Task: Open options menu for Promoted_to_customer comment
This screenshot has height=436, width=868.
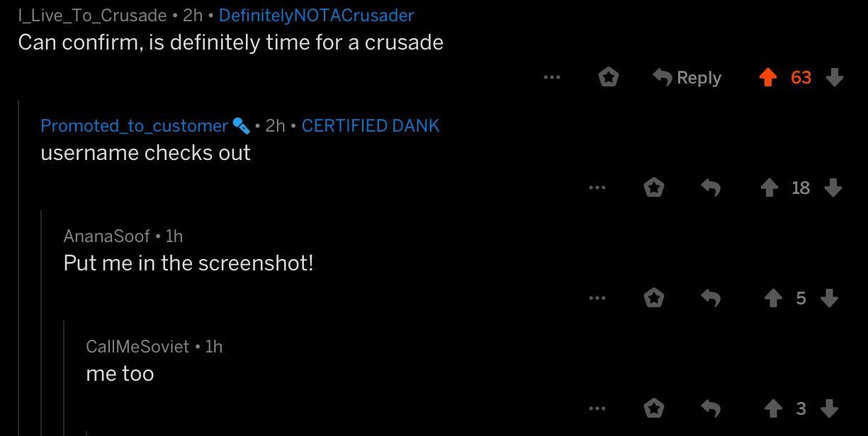Action: [597, 188]
